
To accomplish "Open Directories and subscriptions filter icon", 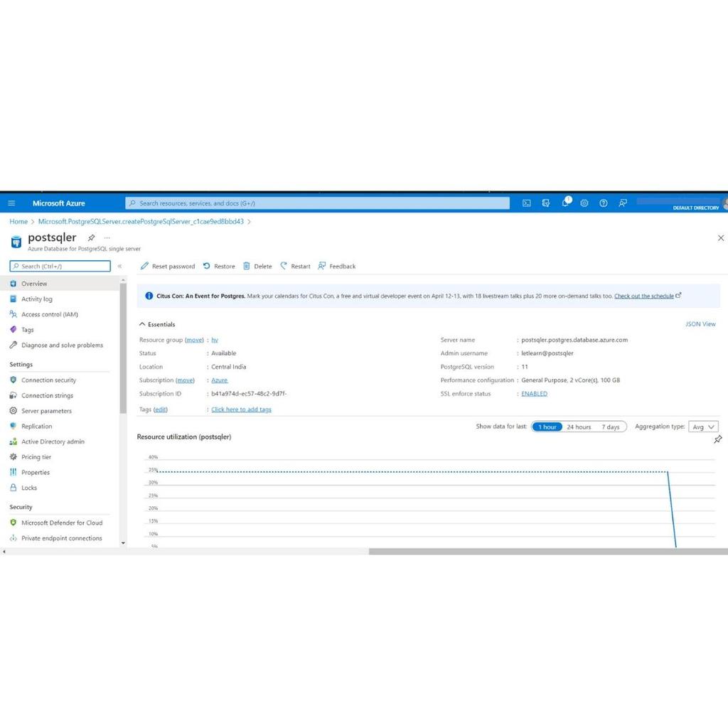I will (546, 203).
